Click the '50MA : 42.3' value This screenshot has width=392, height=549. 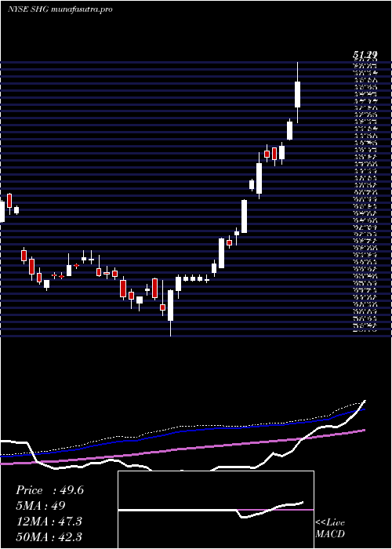coord(49,536)
